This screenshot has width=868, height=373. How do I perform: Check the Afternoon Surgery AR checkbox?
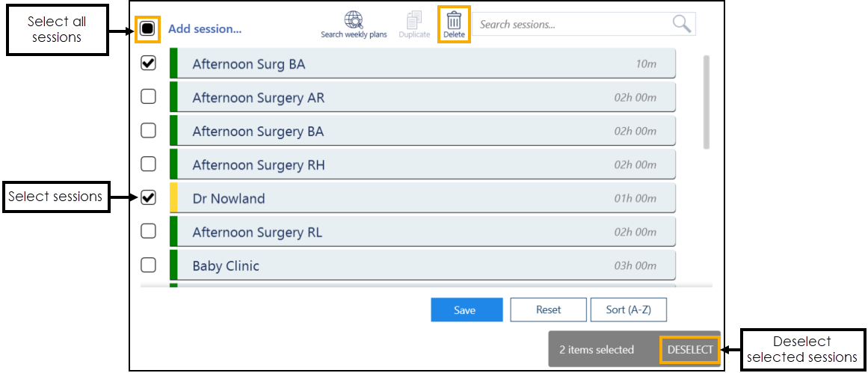click(x=149, y=97)
